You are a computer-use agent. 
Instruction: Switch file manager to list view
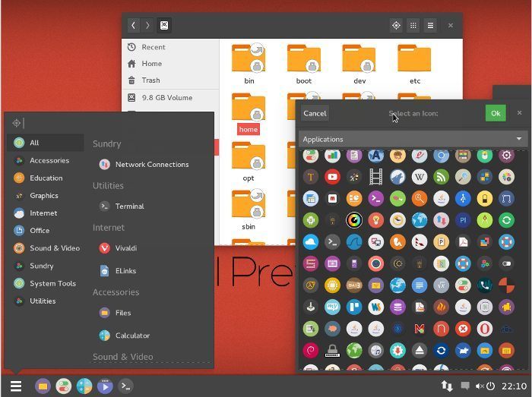click(x=430, y=25)
